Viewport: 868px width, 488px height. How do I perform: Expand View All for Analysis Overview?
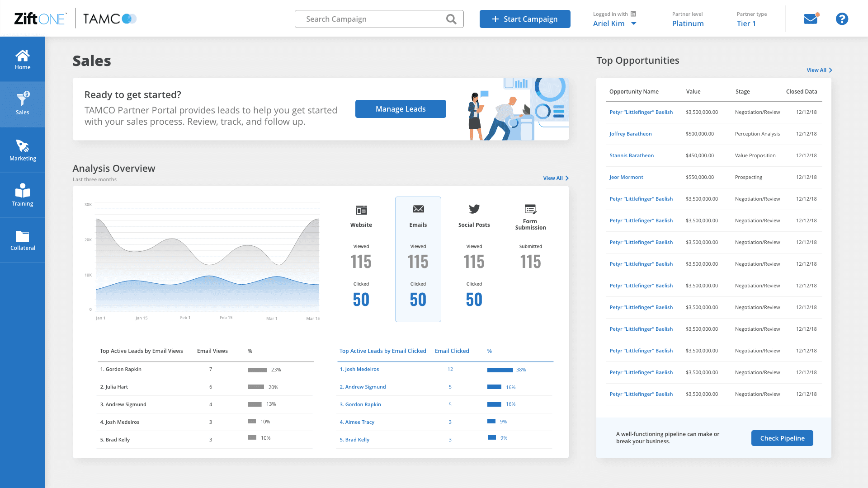click(x=555, y=178)
